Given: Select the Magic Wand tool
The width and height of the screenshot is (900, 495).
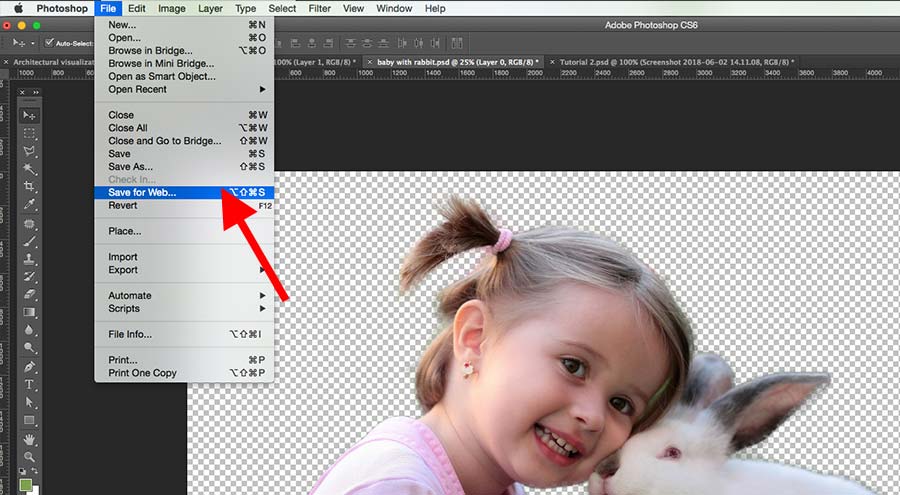Looking at the screenshot, I should click(x=29, y=169).
